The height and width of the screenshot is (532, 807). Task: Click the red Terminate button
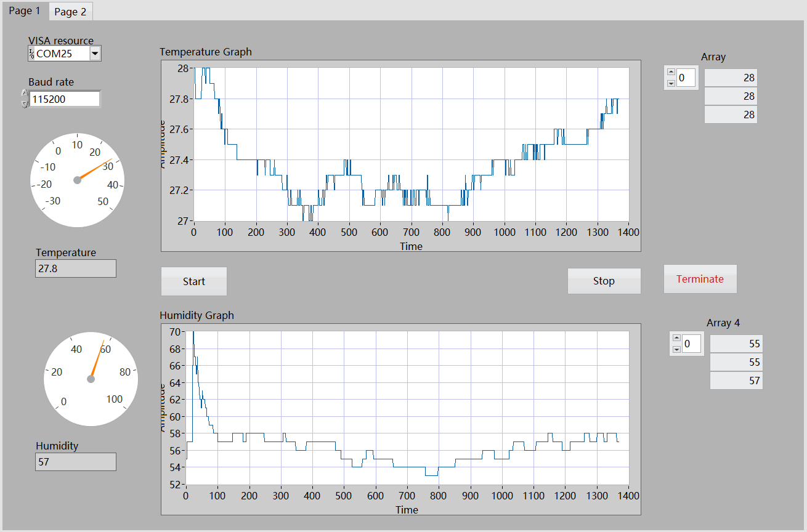click(x=700, y=279)
